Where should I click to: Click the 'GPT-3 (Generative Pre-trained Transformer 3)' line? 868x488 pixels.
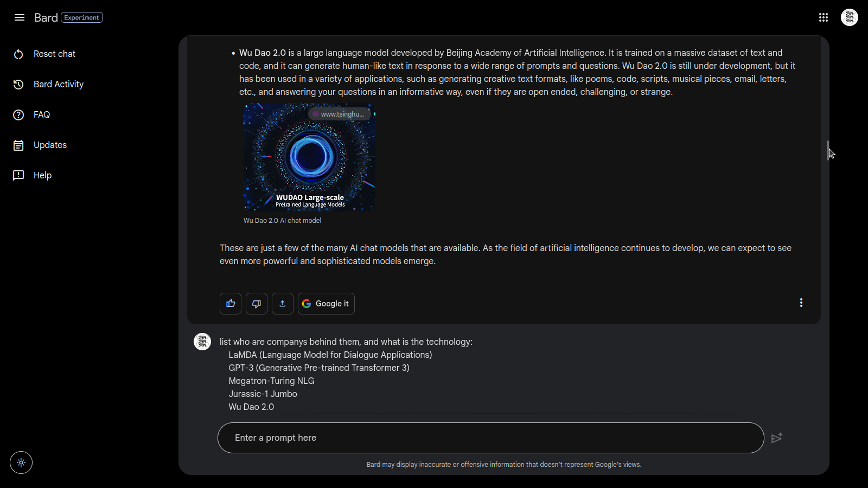click(319, 368)
